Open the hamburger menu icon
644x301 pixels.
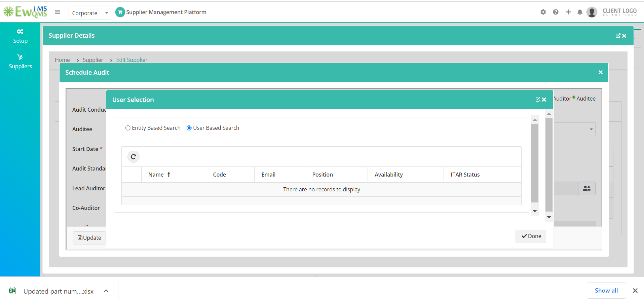[x=58, y=12]
